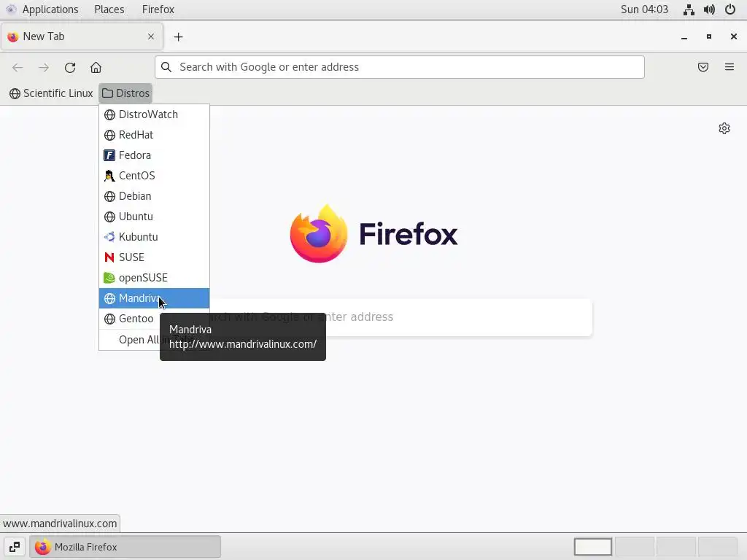
Task: Open the power menu icon
Action: [x=729, y=9]
